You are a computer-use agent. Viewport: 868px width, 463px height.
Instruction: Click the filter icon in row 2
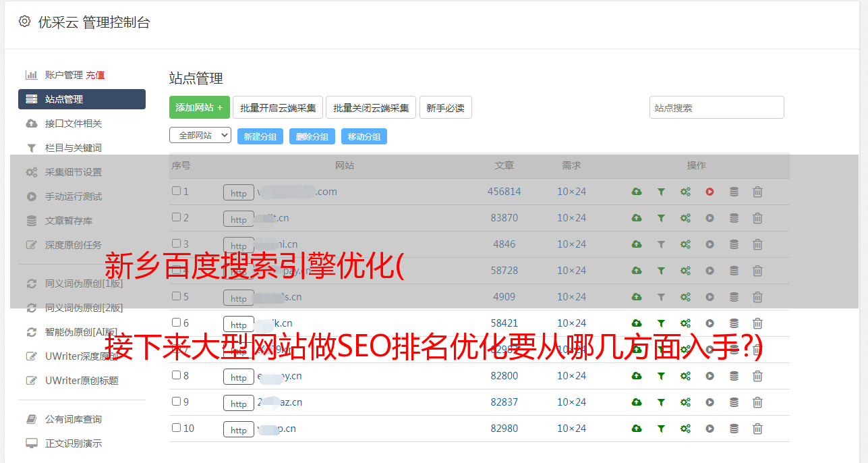coord(661,218)
